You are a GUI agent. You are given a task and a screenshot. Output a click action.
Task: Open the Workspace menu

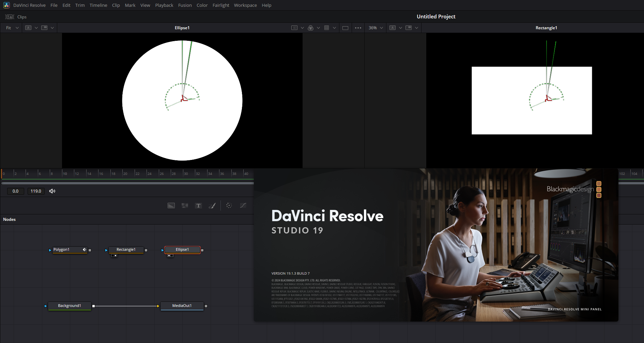(245, 5)
